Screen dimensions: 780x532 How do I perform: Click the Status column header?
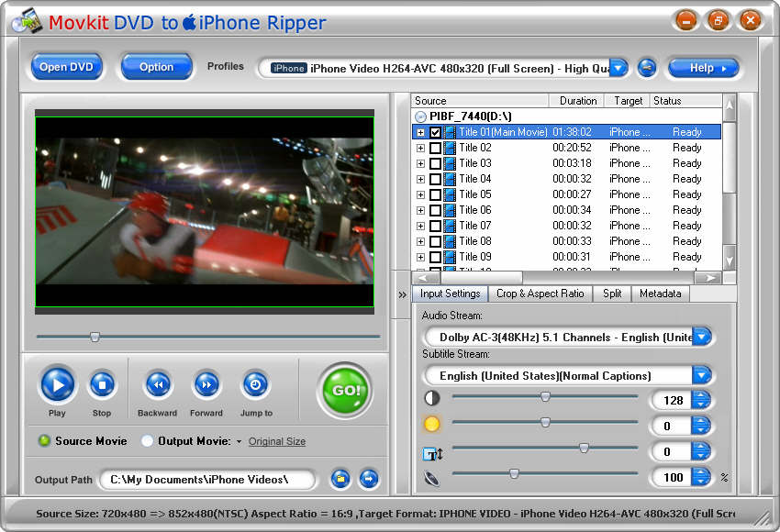(686, 100)
